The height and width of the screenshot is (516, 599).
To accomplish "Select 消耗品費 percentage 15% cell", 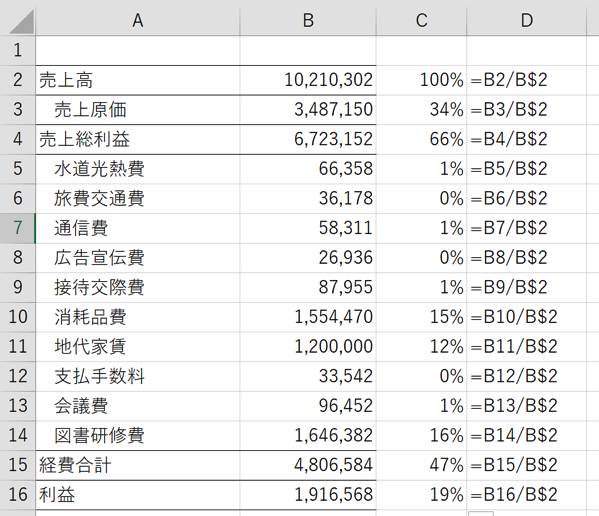I will (x=421, y=317).
